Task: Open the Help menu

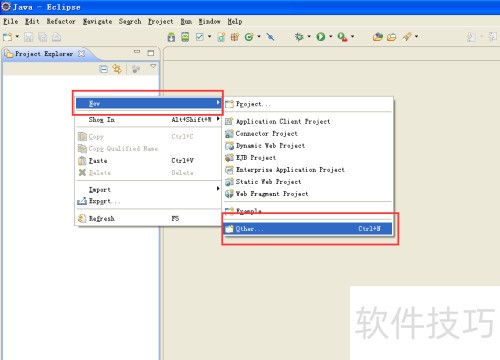Action: (235, 21)
